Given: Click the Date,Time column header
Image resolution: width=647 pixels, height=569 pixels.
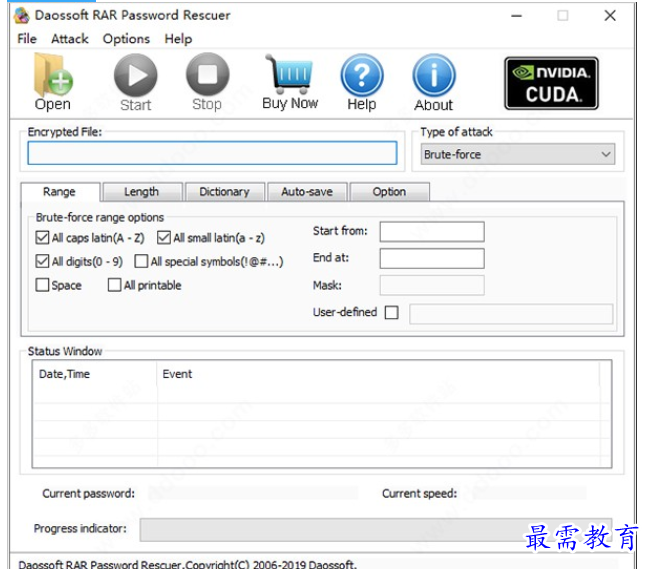Looking at the screenshot, I should (94, 374).
